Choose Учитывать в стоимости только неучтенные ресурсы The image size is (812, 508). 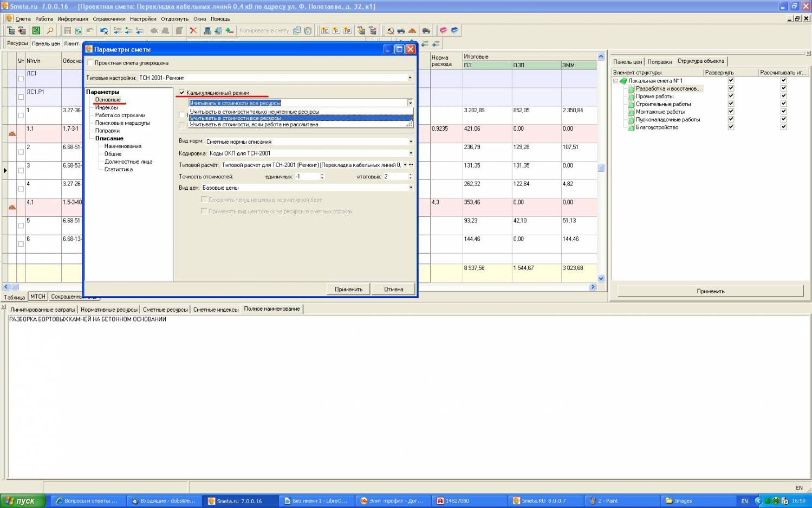(255, 112)
